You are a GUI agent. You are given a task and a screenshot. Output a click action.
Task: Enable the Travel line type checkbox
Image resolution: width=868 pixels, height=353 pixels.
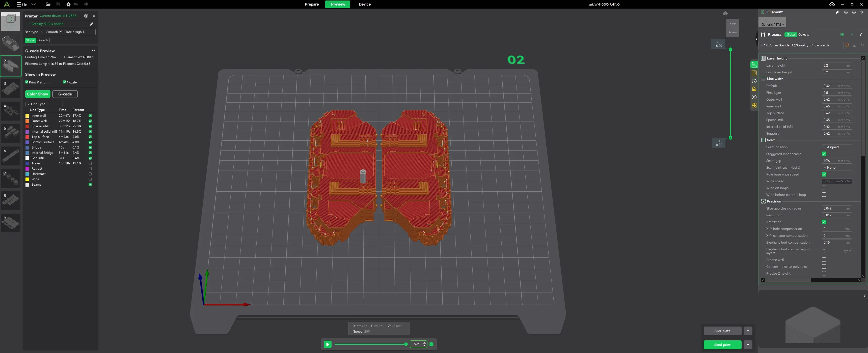pyautogui.click(x=90, y=163)
